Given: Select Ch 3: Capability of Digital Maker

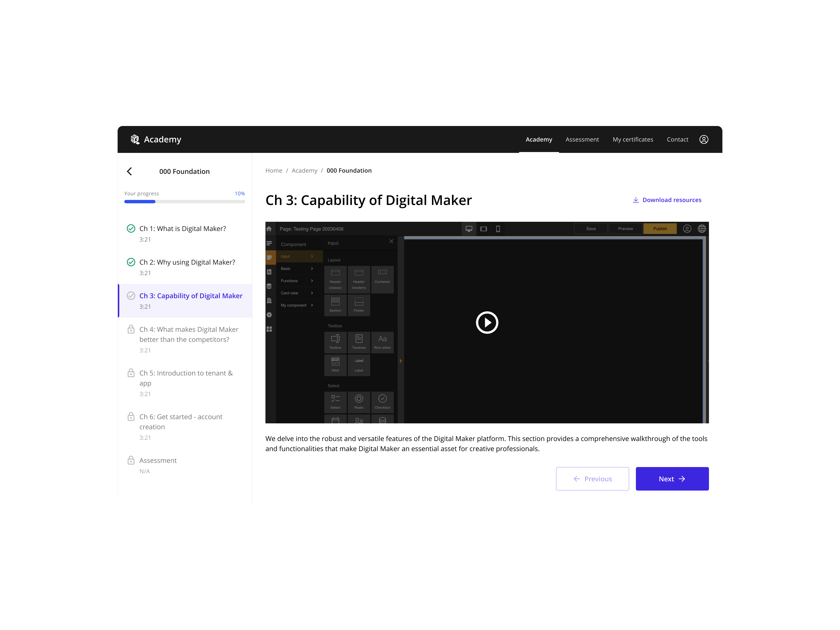Looking at the screenshot, I should pyautogui.click(x=185, y=300).
